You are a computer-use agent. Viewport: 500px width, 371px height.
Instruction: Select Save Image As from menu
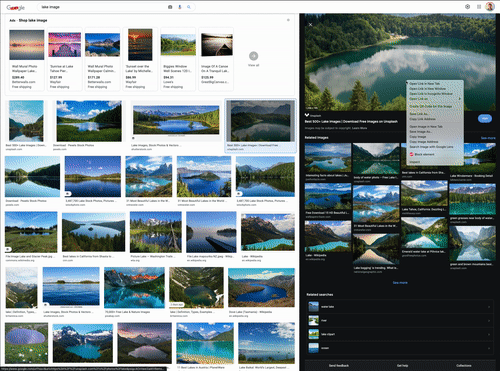tap(420, 132)
